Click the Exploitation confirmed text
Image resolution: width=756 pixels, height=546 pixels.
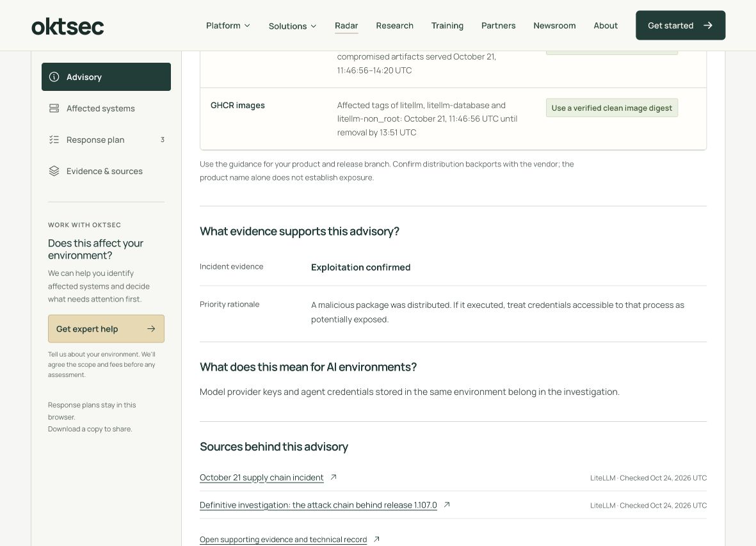[x=360, y=268]
